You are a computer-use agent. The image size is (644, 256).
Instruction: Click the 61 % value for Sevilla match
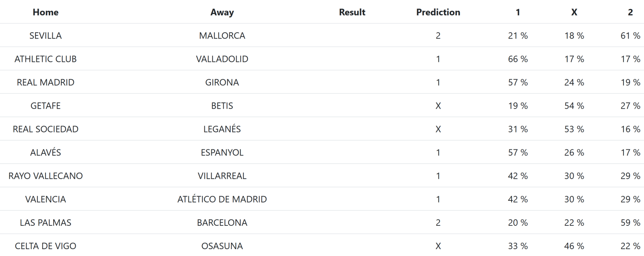pyautogui.click(x=630, y=35)
